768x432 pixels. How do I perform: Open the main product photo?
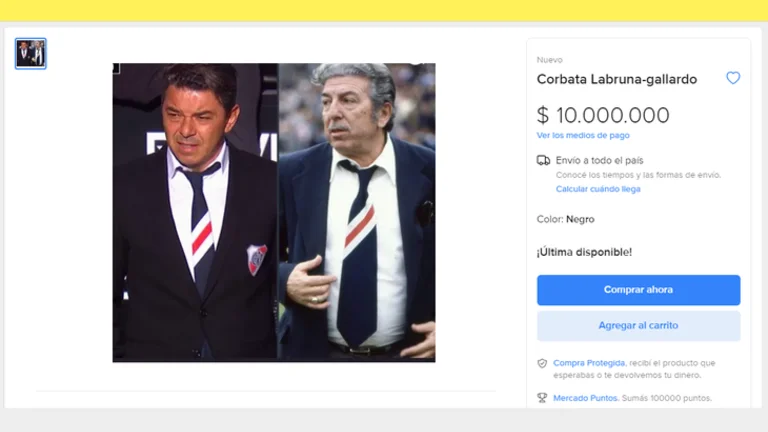[x=274, y=213]
